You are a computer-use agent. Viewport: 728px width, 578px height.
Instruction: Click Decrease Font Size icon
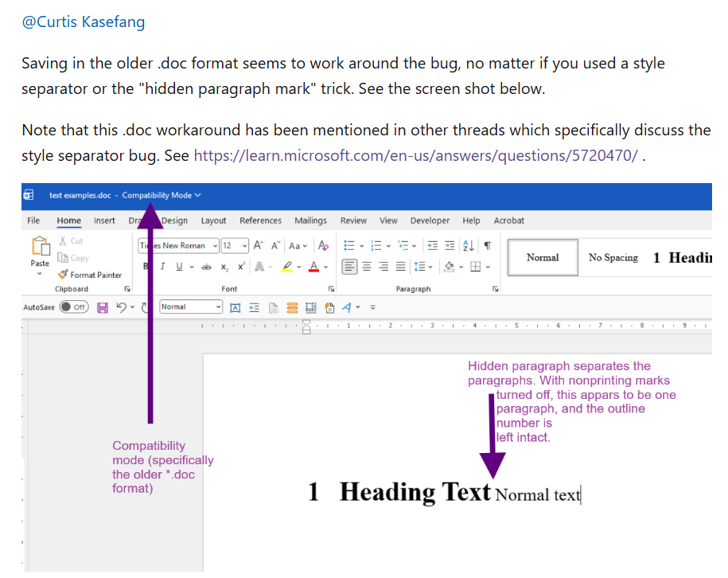click(x=276, y=245)
